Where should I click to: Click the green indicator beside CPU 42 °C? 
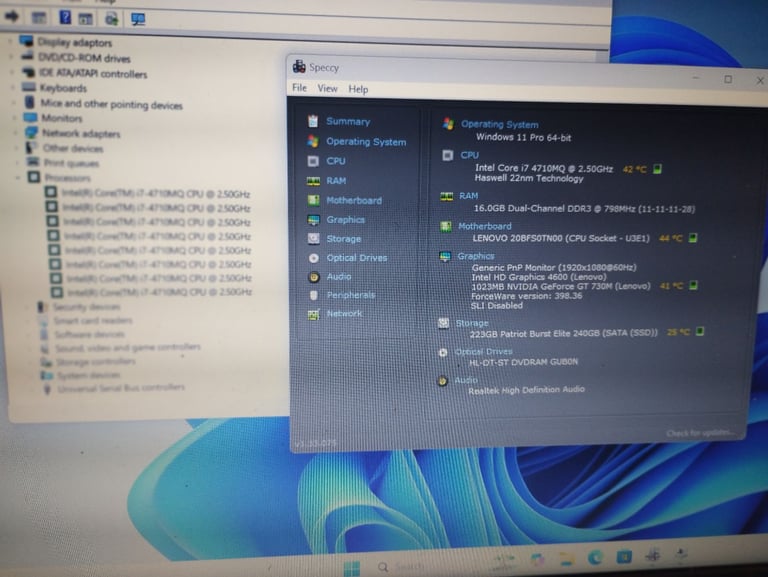coord(657,169)
